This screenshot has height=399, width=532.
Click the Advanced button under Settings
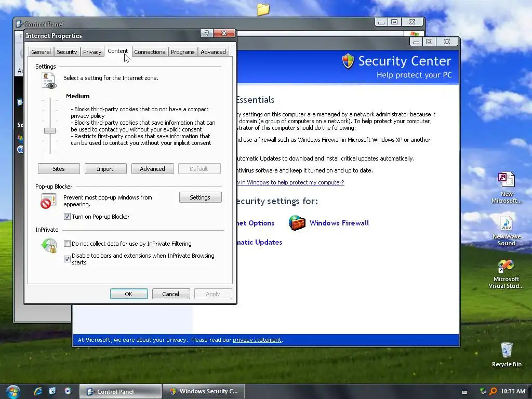152,169
